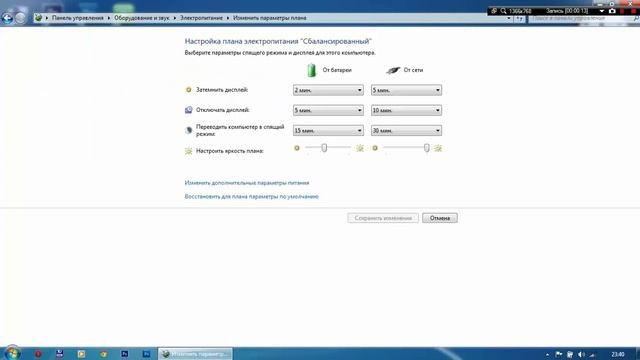Click the refresh button beside address bar

click(519, 18)
